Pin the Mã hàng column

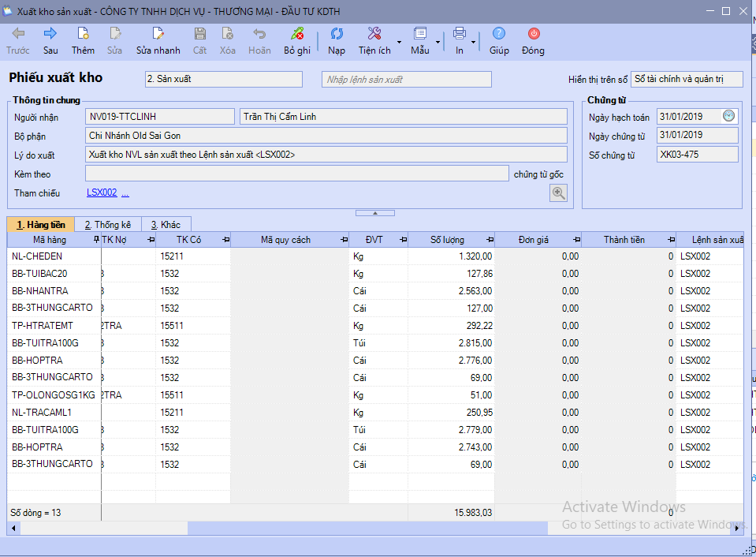(x=96, y=239)
